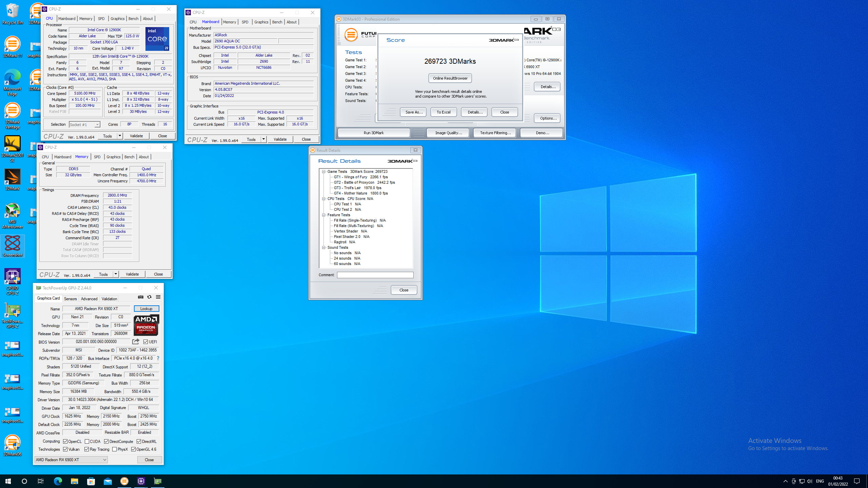Show hidden tray icons chevron
The image size is (868, 488).
click(785, 481)
